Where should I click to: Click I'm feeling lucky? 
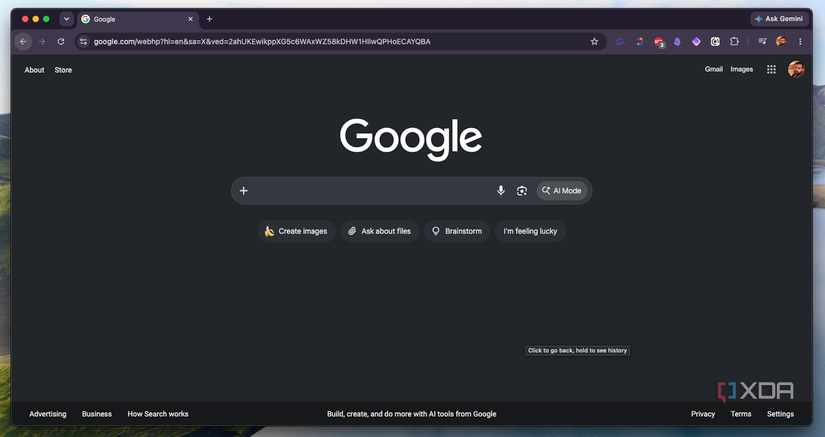530,231
